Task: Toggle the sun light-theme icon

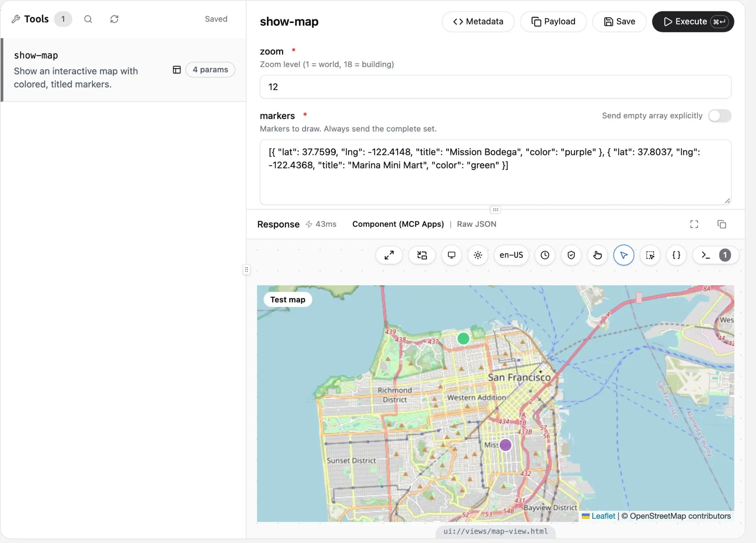Action: coord(478,255)
